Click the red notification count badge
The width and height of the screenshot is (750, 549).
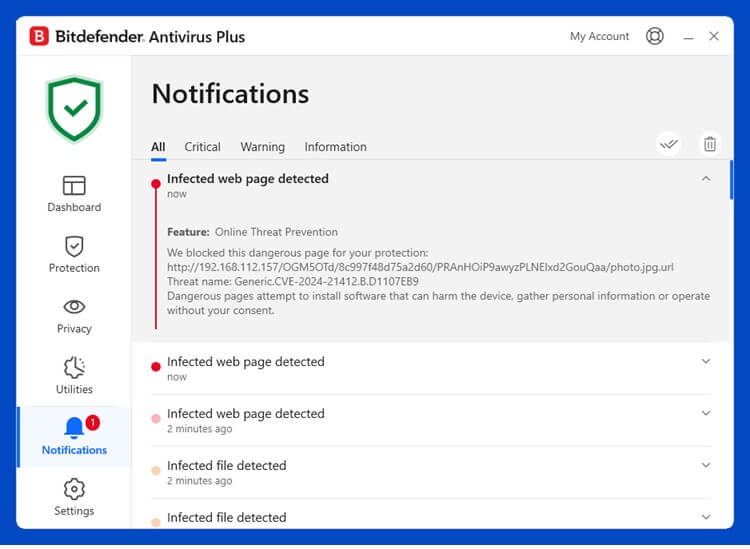[x=92, y=422]
